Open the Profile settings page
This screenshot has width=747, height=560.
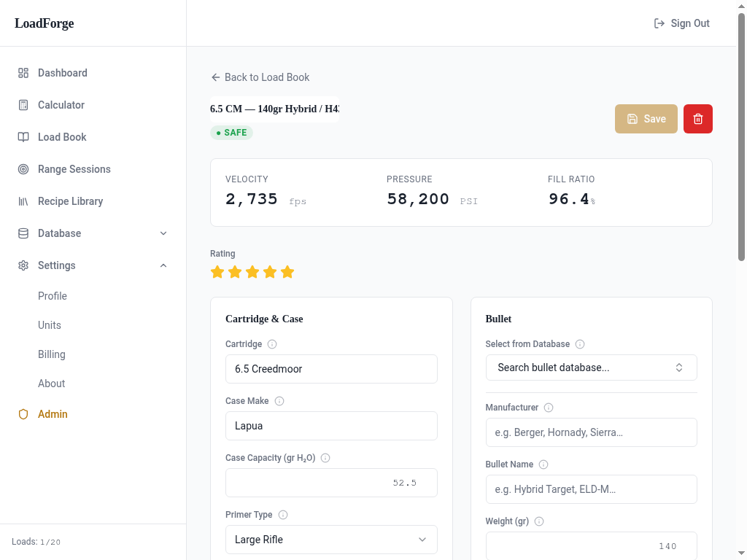(x=53, y=296)
